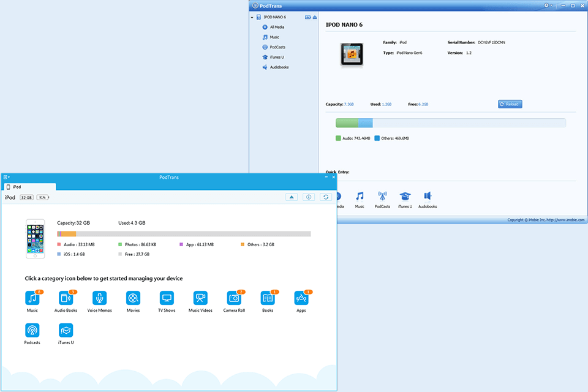This screenshot has height=392, width=588.
Task: Click the orange Others 3.2 GB swatch
Action: click(x=243, y=244)
